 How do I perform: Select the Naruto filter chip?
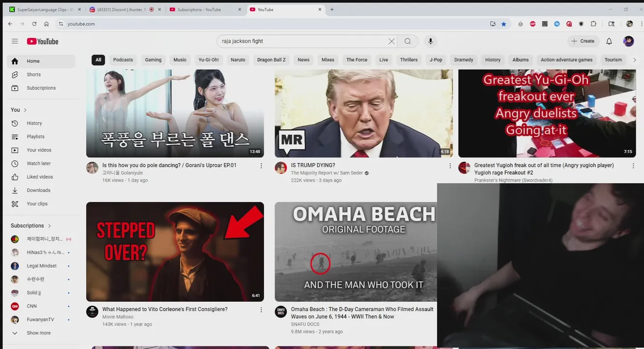coord(238,60)
